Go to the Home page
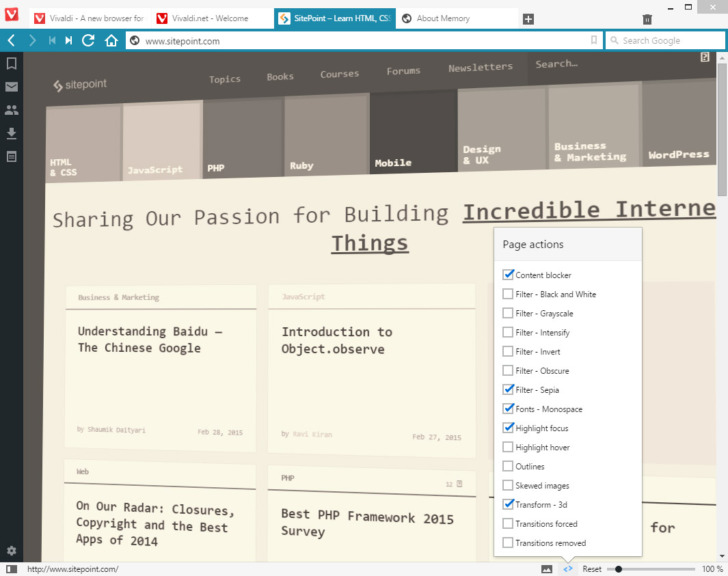The width and height of the screenshot is (728, 576). click(111, 41)
